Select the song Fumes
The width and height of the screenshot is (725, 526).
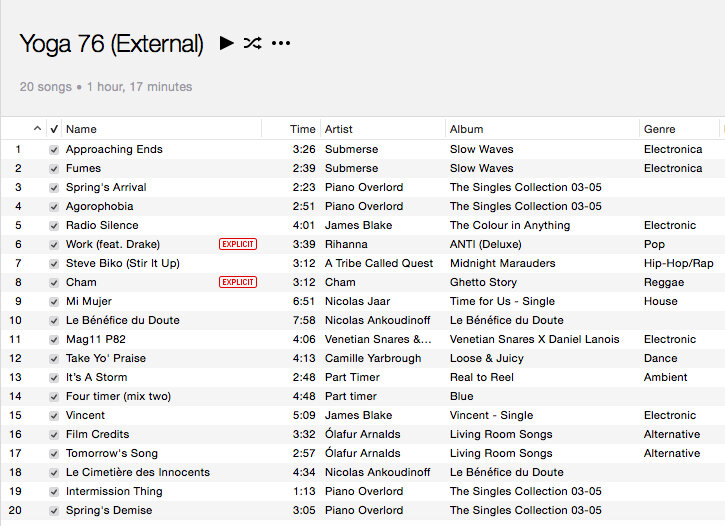(83, 168)
